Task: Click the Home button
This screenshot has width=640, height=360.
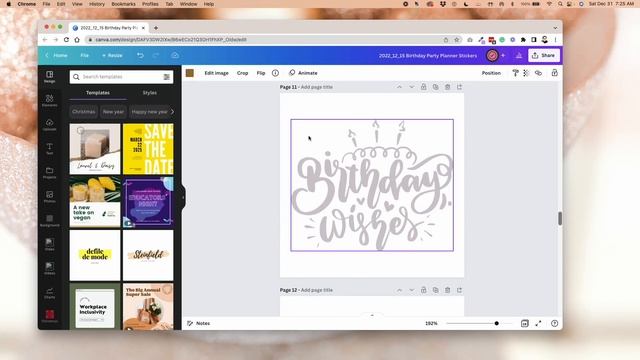Action: [x=57, y=56]
